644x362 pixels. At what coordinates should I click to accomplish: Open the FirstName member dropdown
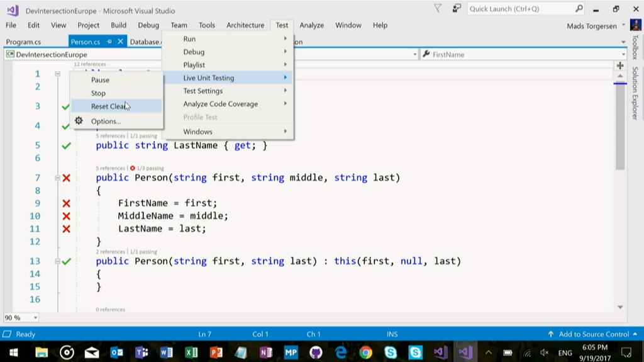pyautogui.click(x=623, y=54)
